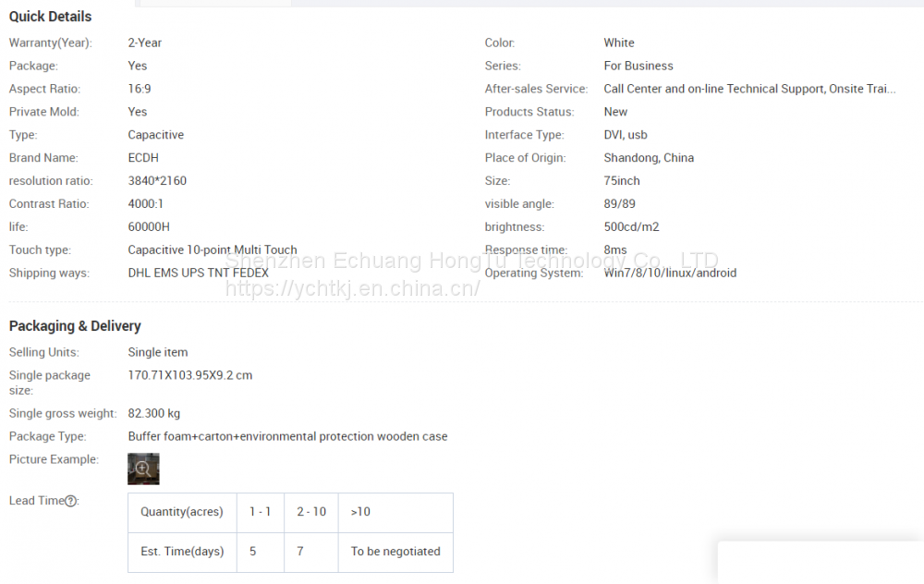Screen dimensions: 924x584
Task: Click the ychtkj.en.china.cn watermark URL
Action: pyautogui.click(x=353, y=288)
